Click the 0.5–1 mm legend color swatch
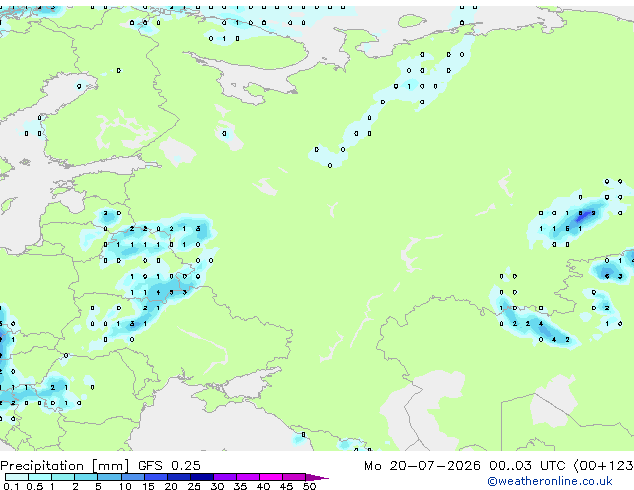The width and height of the screenshot is (634, 490). [40, 477]
